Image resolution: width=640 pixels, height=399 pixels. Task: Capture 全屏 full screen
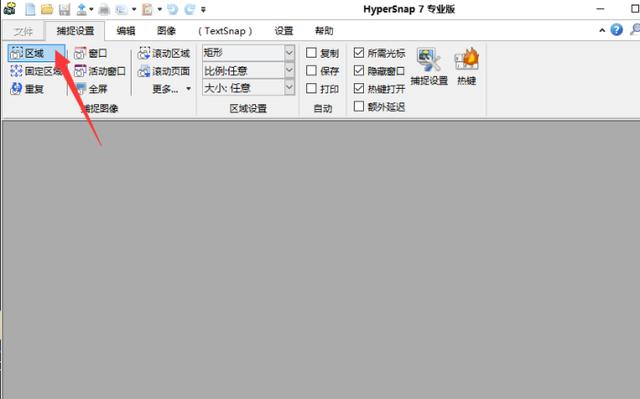(x=91, y=89)
